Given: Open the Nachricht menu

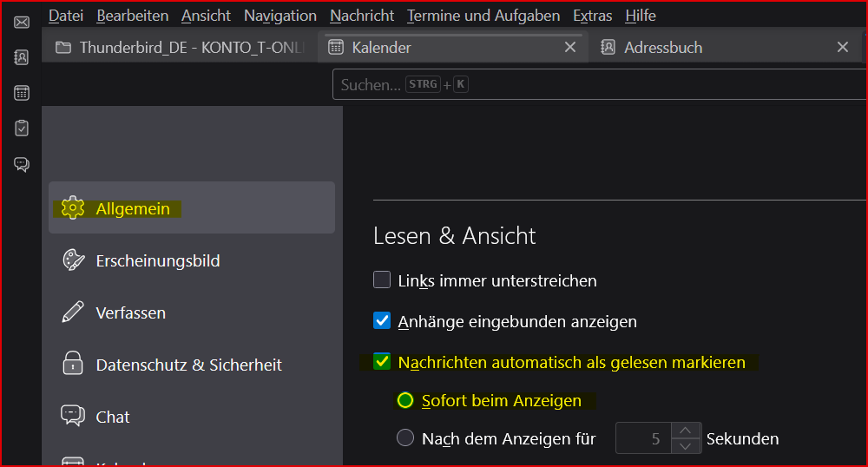Looking at the screenshot, I should pos(362,16).
